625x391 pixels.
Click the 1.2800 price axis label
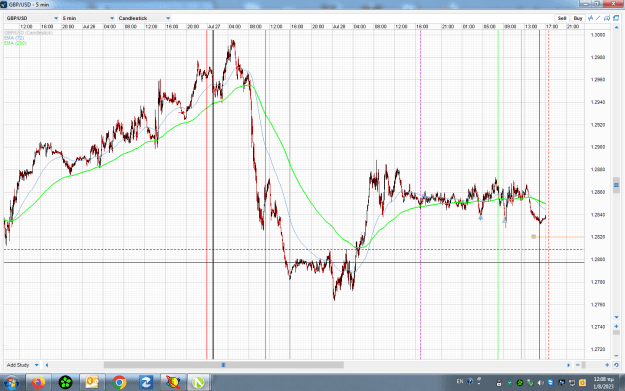pos(597,259)
